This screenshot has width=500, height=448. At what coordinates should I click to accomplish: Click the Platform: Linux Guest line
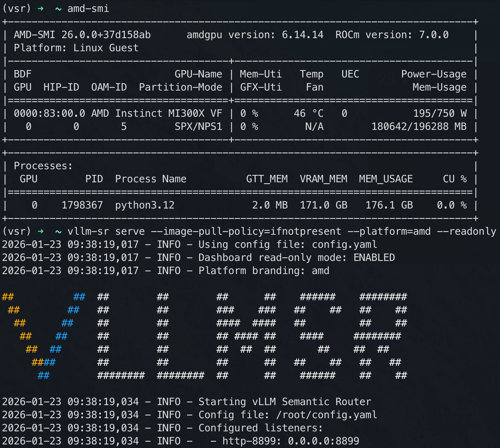[76, 48]
